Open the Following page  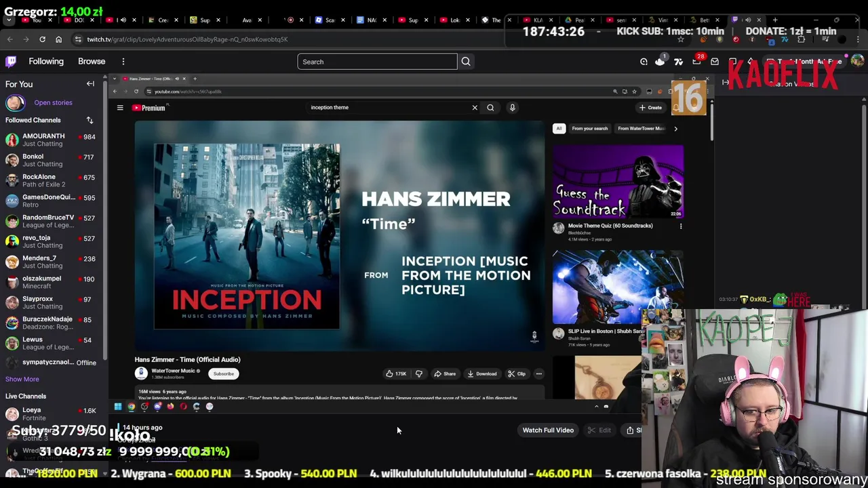46,62
